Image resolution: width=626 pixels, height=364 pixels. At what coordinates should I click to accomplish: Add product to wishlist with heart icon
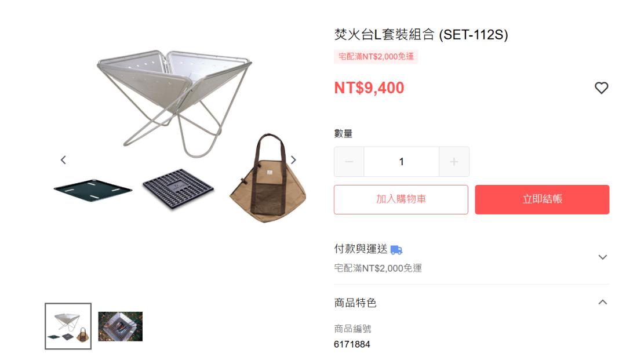point(601,88)
